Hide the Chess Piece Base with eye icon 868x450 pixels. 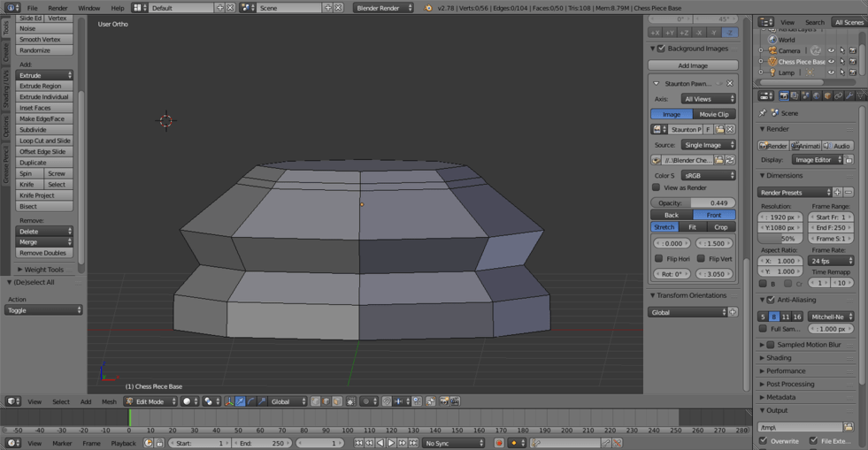(x=831, y=62)
